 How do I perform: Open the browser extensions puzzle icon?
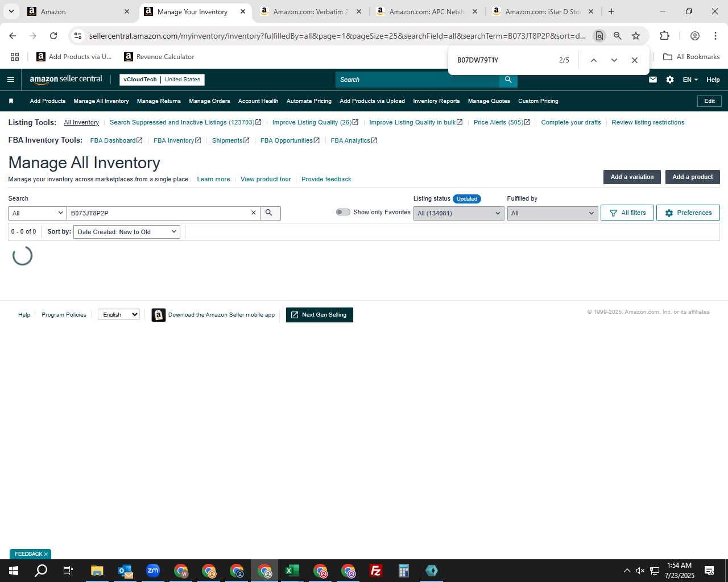(x=664, y=36)
